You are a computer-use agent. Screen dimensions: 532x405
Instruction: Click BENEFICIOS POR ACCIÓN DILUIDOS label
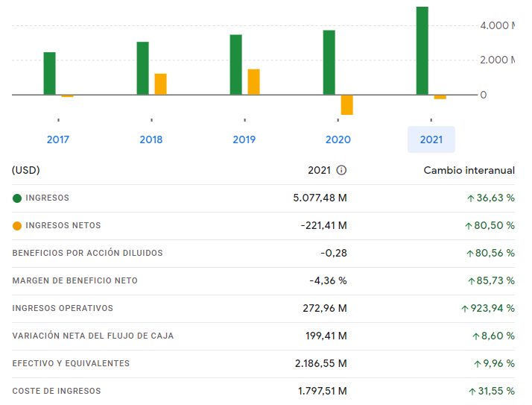click(87, 253)
